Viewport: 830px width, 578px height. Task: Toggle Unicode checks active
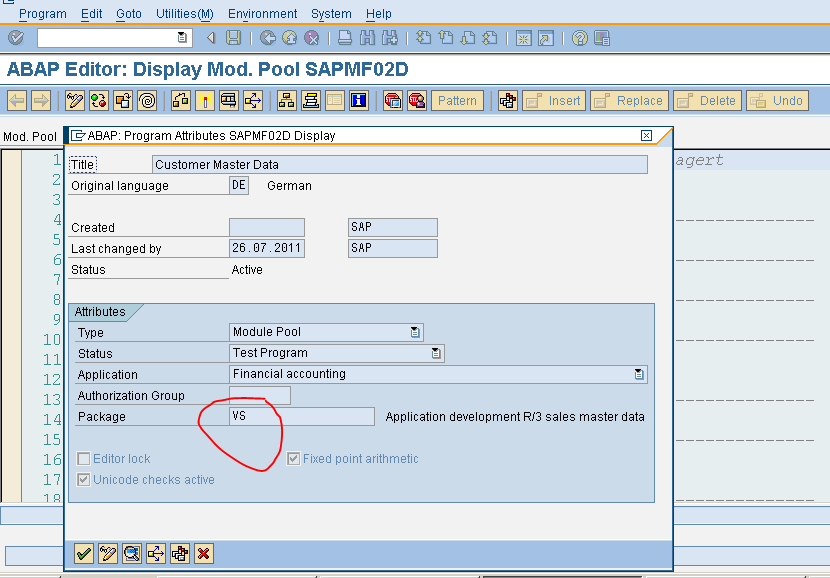click(x=84, y=479)
